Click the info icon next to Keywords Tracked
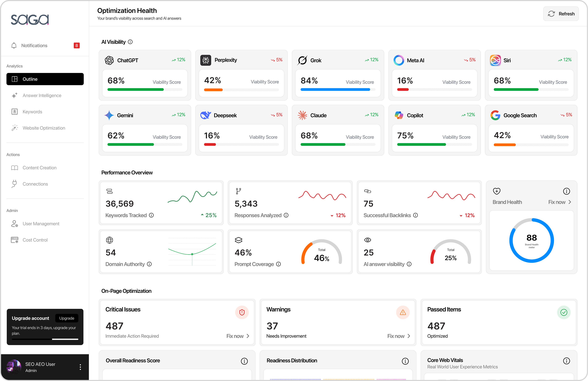The height and width of the screenshot is (381, 588). point(151,215)
